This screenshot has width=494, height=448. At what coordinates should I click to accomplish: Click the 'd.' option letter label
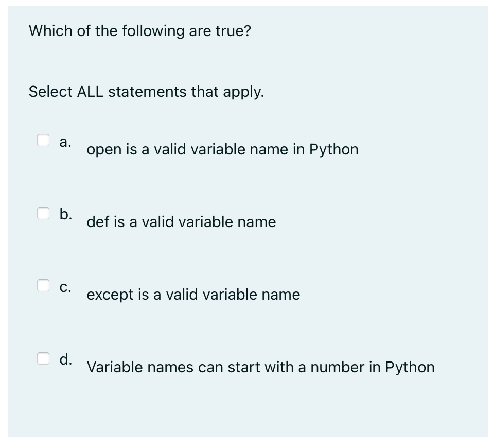(x=65, y=359)
